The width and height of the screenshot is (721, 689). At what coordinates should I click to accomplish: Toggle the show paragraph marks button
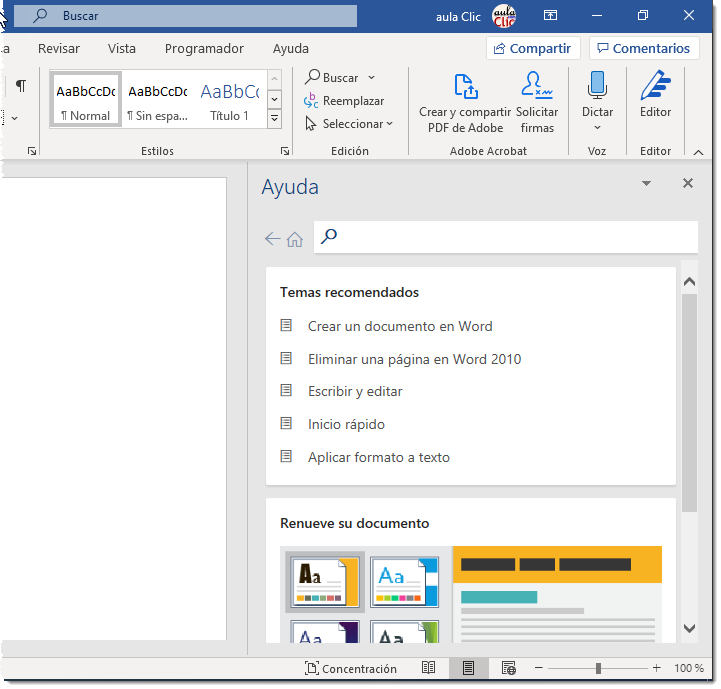[20, 86]
